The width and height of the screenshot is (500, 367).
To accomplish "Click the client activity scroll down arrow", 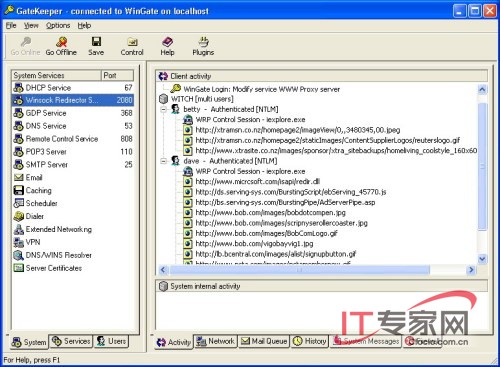I will 482,259.
